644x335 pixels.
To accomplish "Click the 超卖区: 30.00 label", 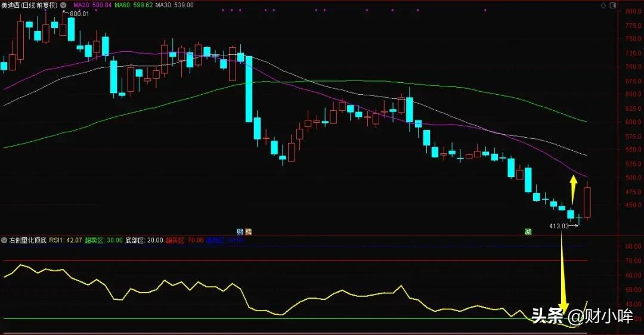I will 104,240.
